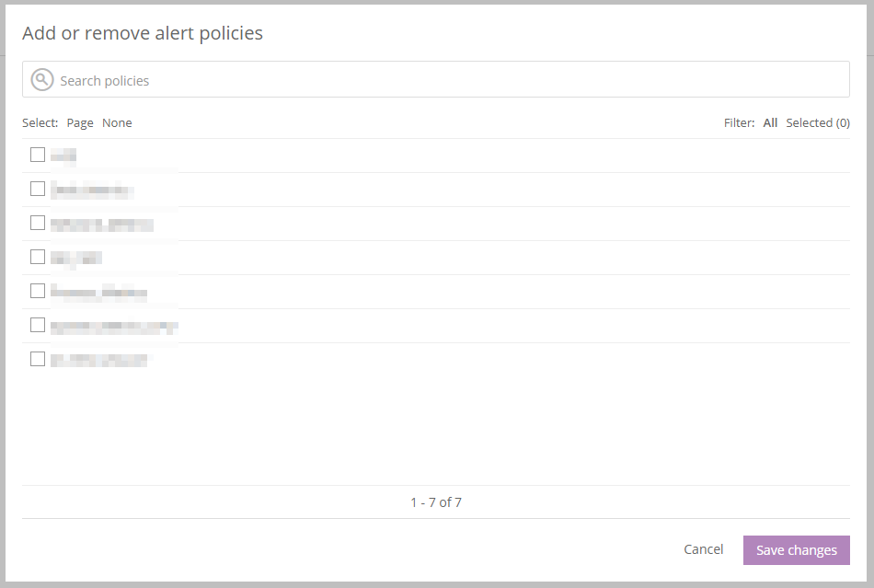Check the second policy's checkbox
The width and height of the screenshot is (874, 588).
point(38,189)
